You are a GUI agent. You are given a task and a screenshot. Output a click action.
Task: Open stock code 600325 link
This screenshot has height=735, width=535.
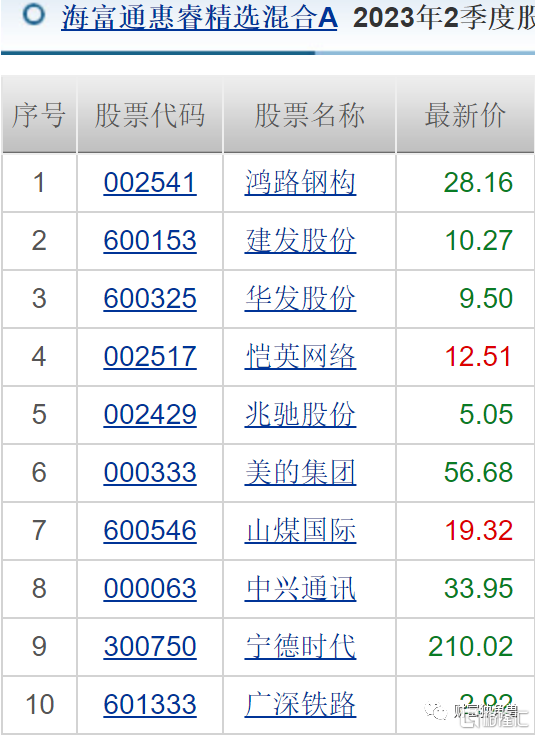click(x=150, y=299)
